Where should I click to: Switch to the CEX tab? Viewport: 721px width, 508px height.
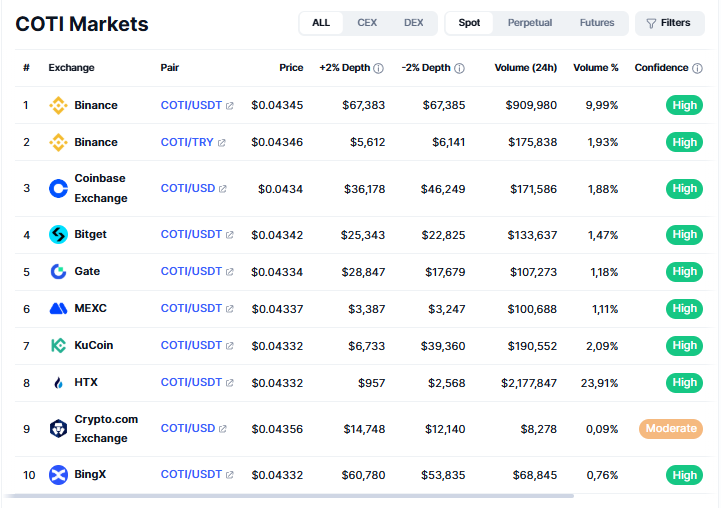[x=367, y=23]
